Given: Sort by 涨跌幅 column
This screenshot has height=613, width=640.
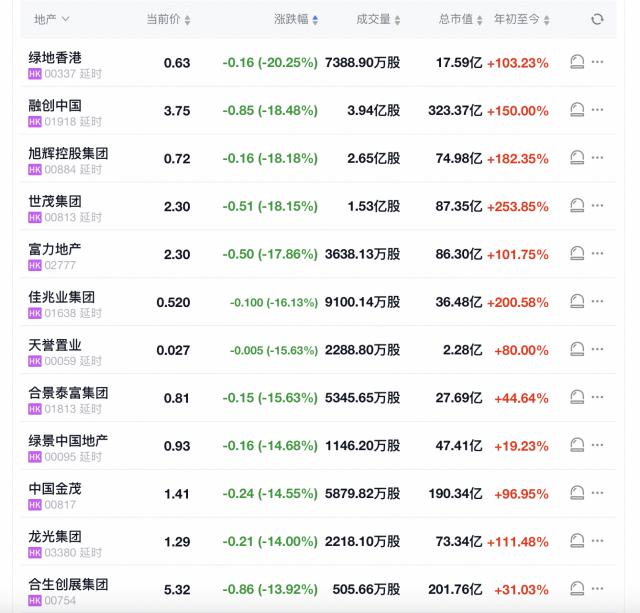Looking at the screenshot, I should pyautogui.click(x=297, y=19).
